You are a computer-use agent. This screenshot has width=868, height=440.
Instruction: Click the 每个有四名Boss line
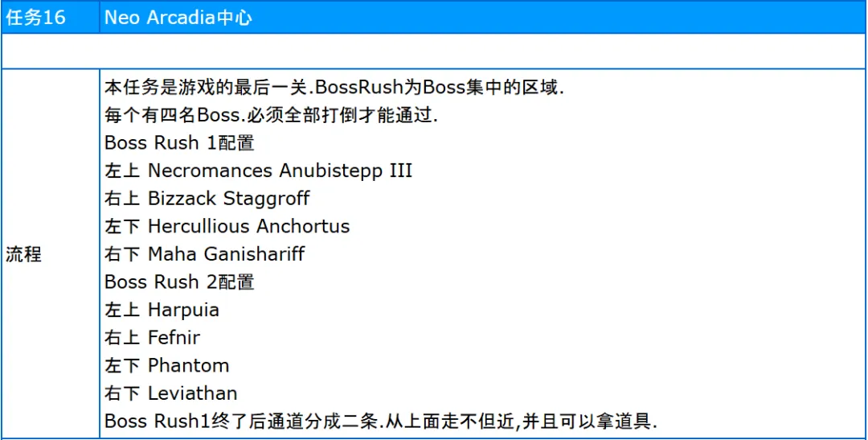(271, 115)
